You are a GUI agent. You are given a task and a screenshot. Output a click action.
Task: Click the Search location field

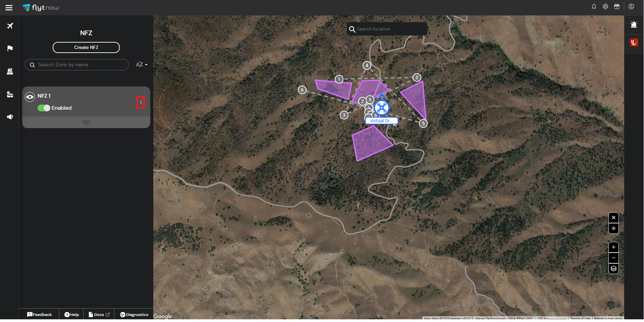point(387,29)
